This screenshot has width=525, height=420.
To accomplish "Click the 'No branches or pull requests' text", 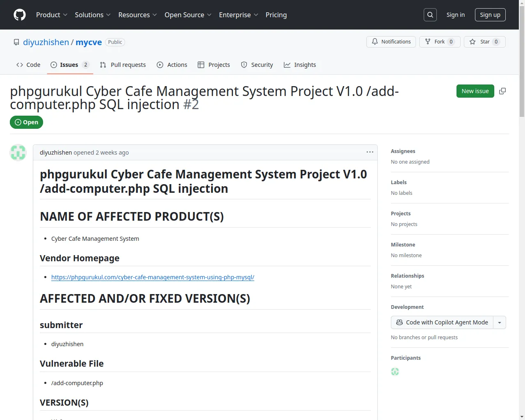I will pos(424,338).
